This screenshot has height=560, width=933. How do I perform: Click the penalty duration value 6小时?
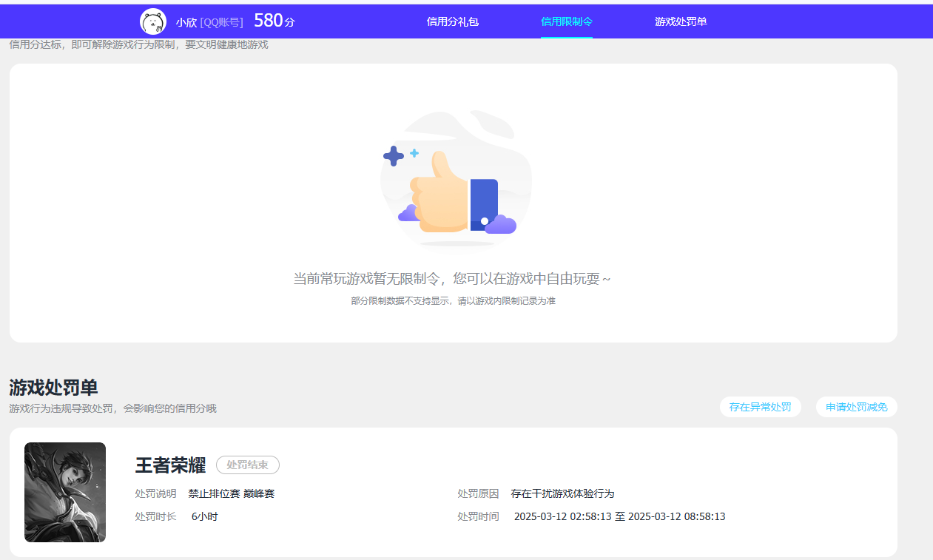point(205,516)
